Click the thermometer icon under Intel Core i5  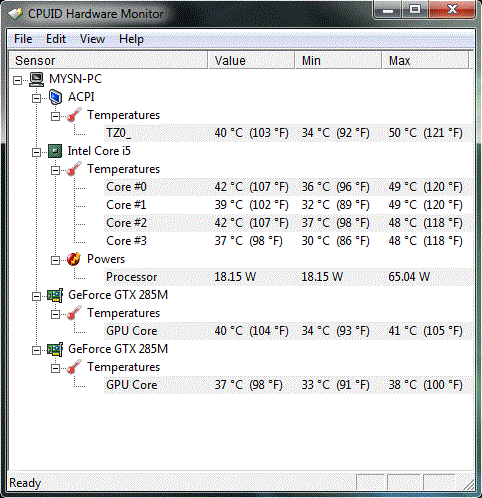tap(74, 169)
